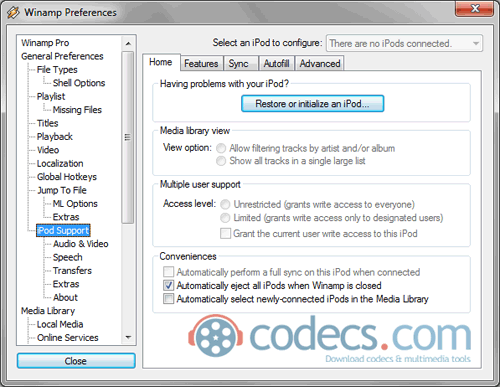Click the preferences tree scrollbar thumb

128,137
